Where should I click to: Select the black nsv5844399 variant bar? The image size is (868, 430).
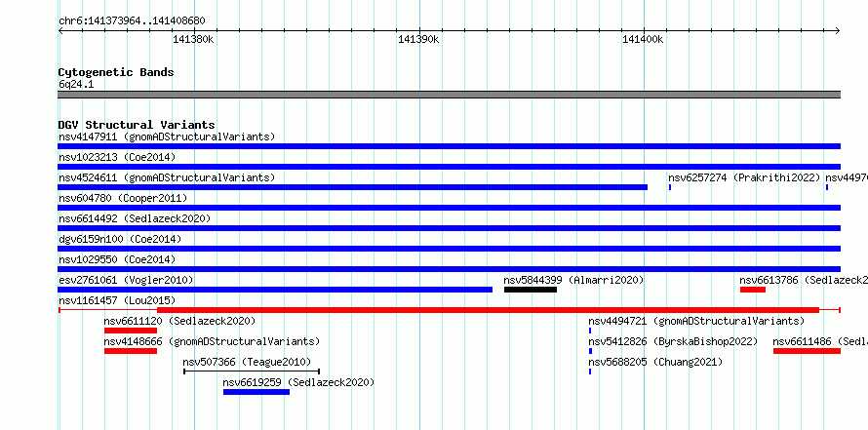(531, 290)
